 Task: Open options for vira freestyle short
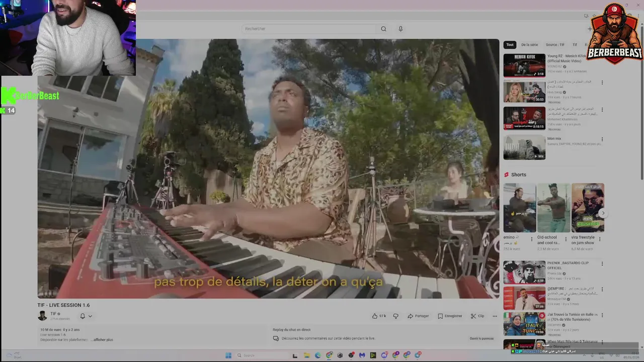(600, 239)
